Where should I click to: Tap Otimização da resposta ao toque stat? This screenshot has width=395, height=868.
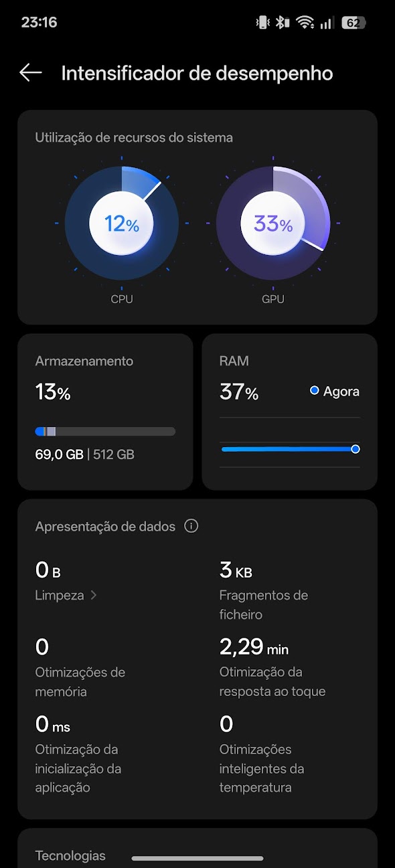pyautogui.click(x=272, y=667)
